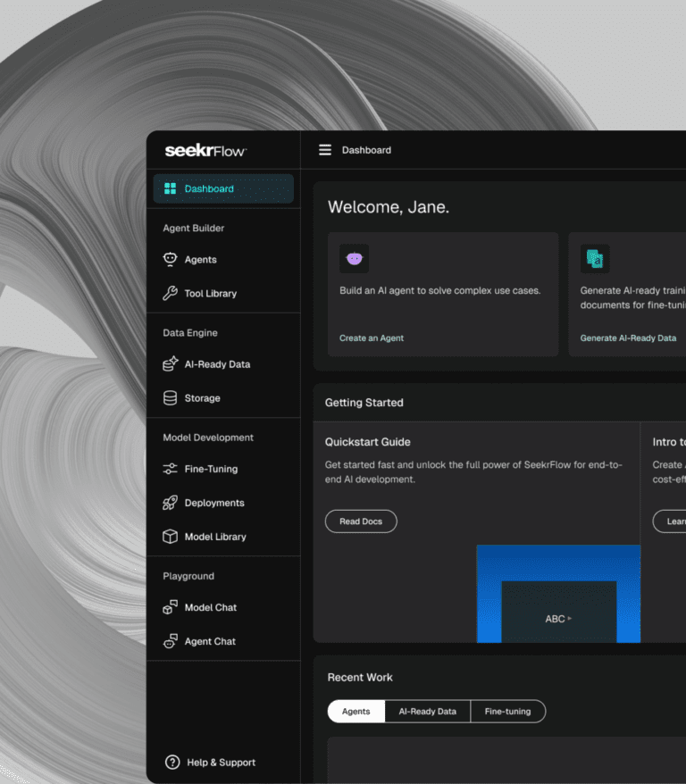Click the Getting Started heading

click(x=364, y=403)
